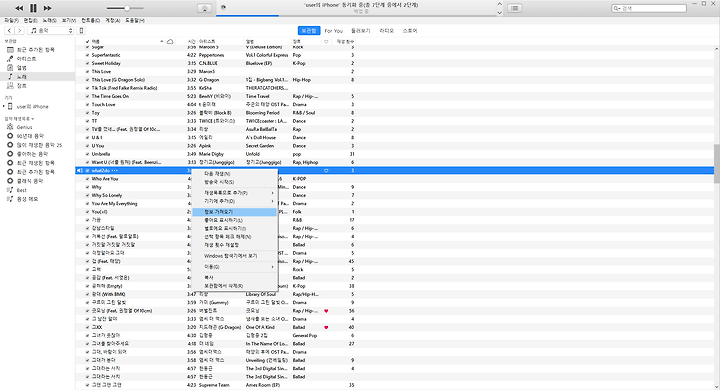Image resolution: width=720 pixels, height=390 pixels.
Task: Open the 편집(E) menu
Action: 31,21
